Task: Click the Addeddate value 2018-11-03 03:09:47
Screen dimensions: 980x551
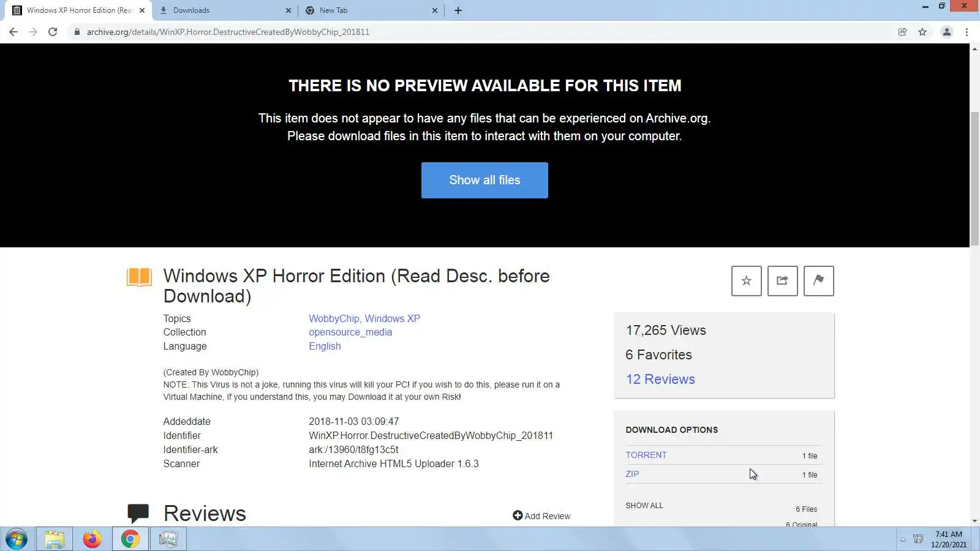Action: (353, 421)
